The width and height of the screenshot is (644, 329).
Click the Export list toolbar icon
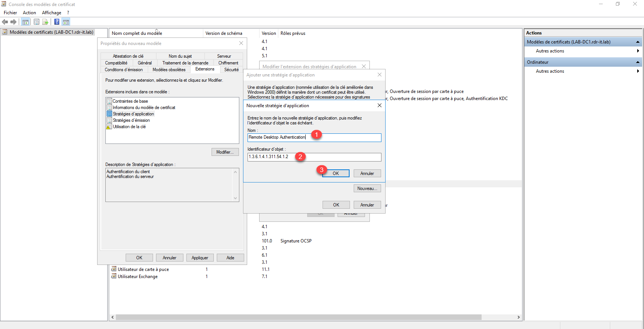tap(45, 22)
